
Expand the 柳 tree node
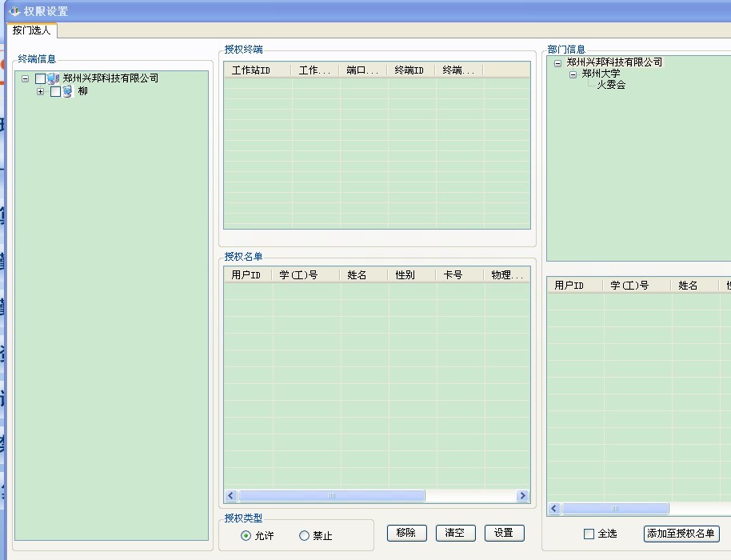click(41, 91)
